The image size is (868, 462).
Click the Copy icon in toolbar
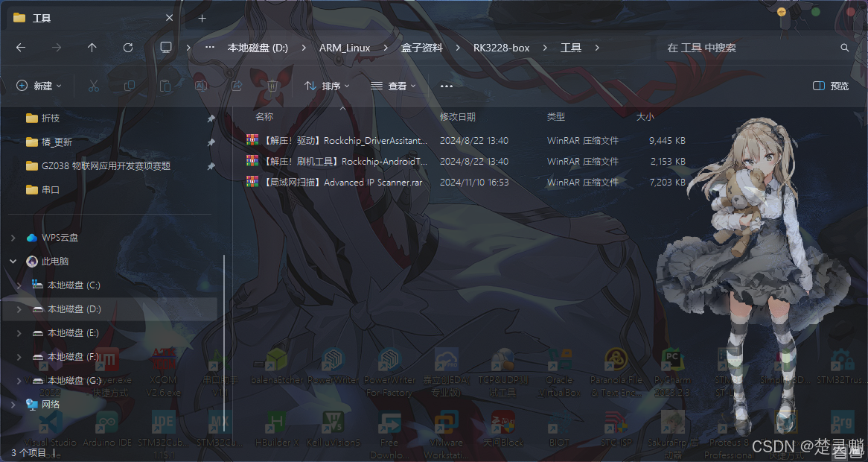point(130,85)
